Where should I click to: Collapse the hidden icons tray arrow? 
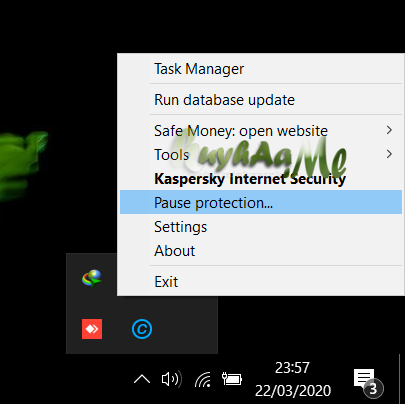pyautogui.click(x=142, y=379)
